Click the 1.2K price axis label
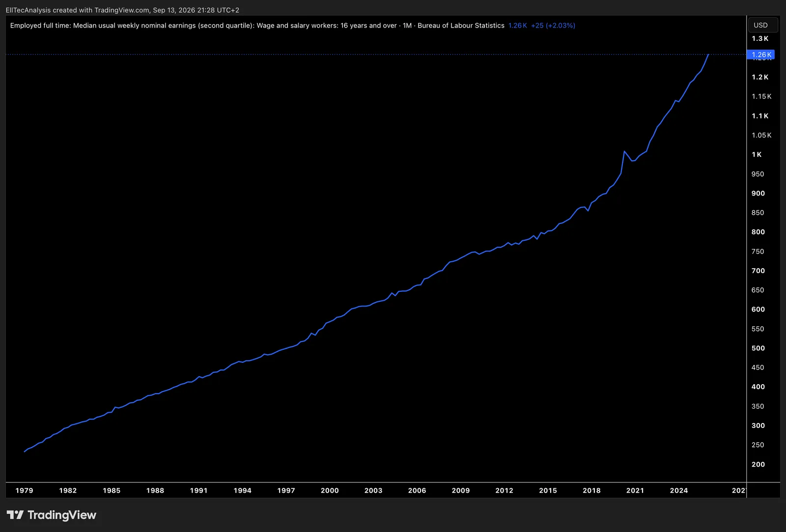 pyautogui.click(x=760, y=77)
